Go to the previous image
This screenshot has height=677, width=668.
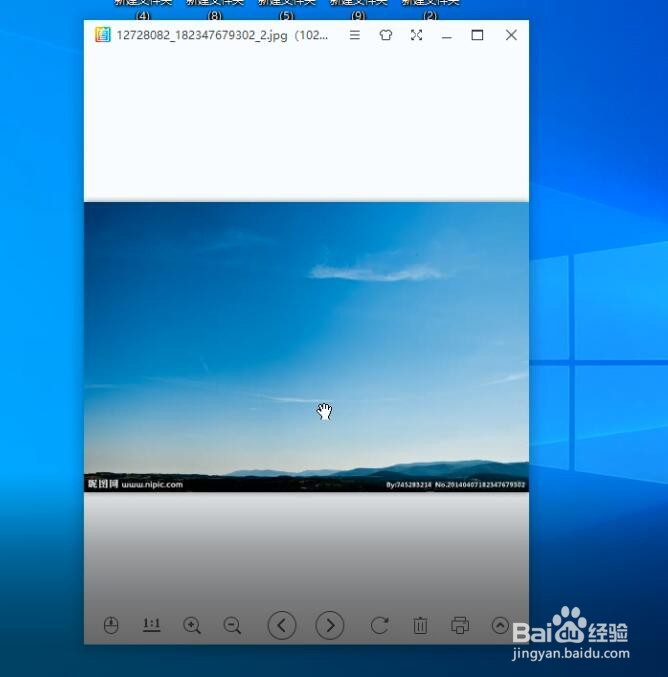click(282, 625)
